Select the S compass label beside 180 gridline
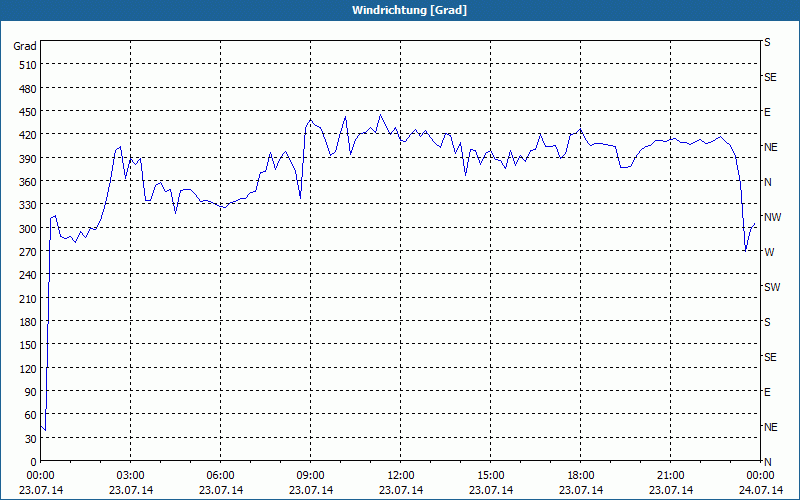Screen dimensions: 800x500 click(767, 322)
